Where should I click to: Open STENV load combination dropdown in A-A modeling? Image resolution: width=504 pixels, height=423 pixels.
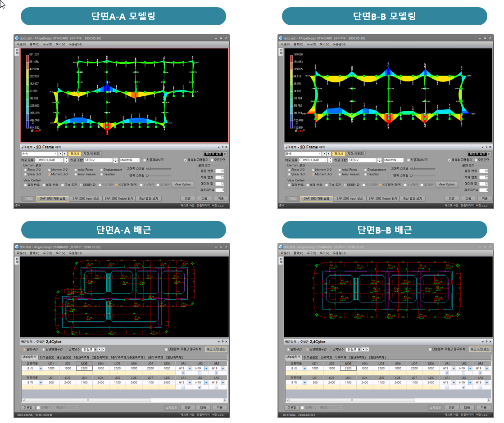(x=111, y=160)
